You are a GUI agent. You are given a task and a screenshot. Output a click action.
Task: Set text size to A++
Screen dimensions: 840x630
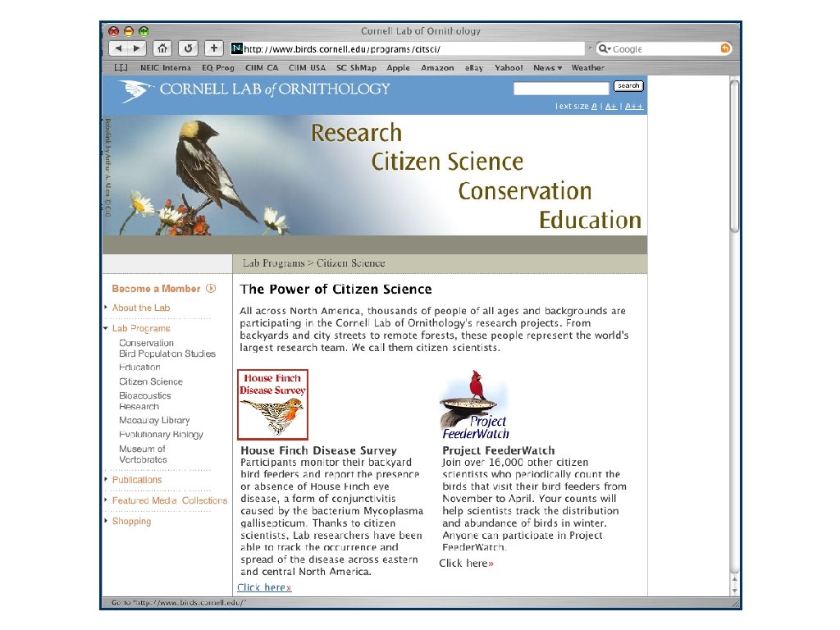(634, 106)
